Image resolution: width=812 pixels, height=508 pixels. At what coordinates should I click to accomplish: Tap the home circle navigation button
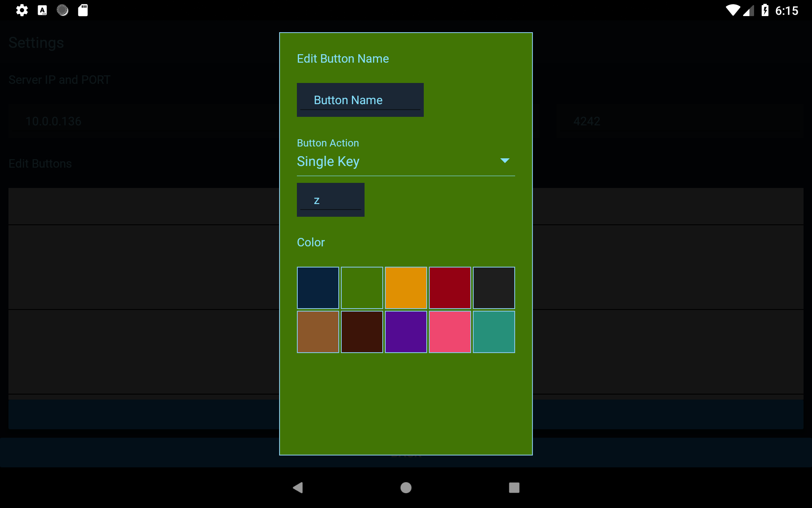pos(406,488)
